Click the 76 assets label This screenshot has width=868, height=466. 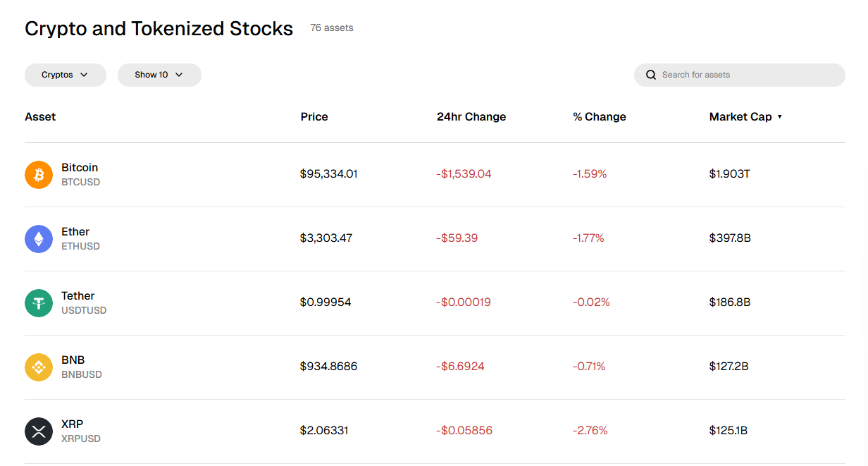(x=331, y=27)
